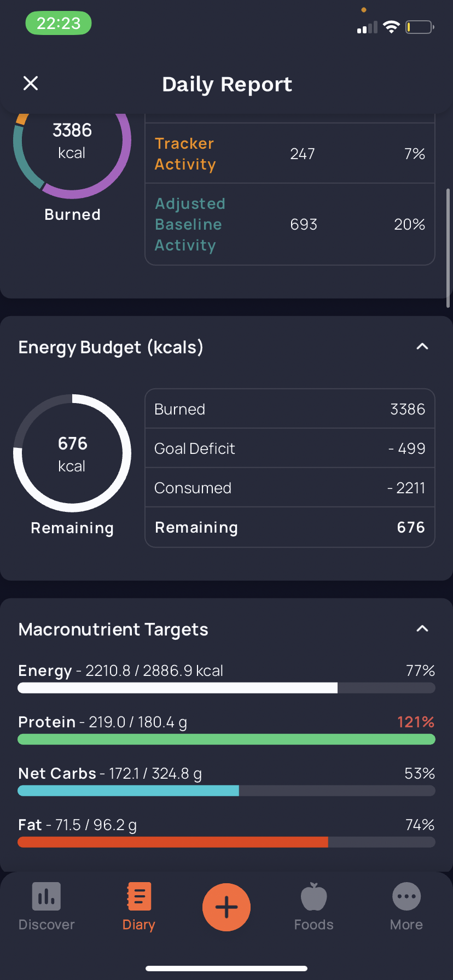Collapse the Energy Budget section chevron

point(422,347)
